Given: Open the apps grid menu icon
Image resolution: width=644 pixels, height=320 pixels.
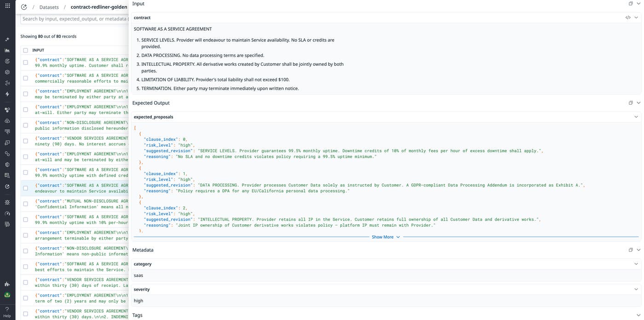Looking at the screenshot, I should coord(7,6).
